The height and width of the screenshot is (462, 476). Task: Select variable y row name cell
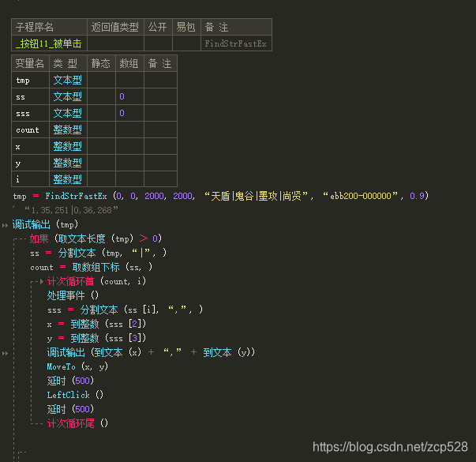[x=30, y=163]
